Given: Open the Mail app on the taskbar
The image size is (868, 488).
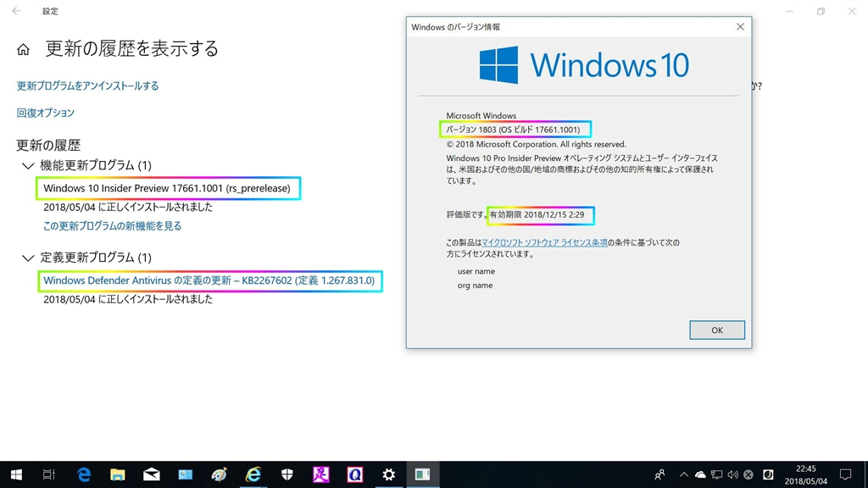Looking at the screenshot, I should click(151, 474).
